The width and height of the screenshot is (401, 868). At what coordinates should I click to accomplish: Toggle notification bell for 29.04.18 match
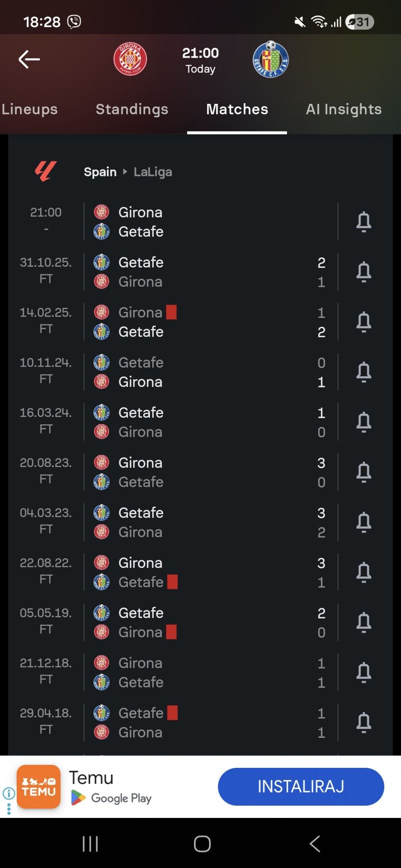[x=363, y=722]
